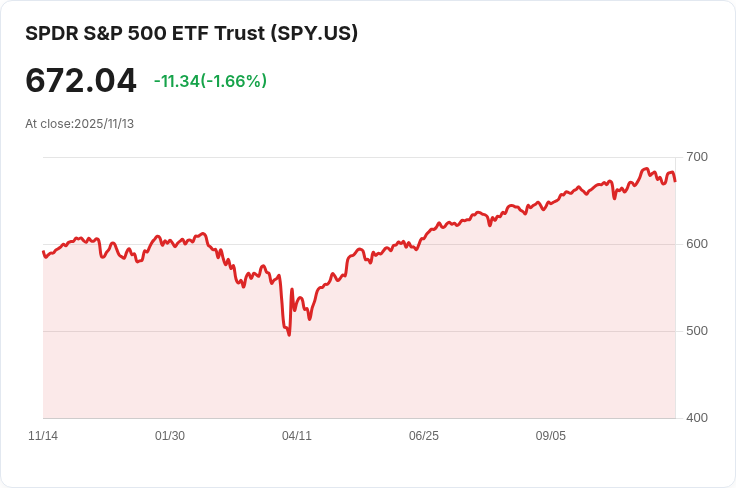The width and height of the screenshot is (736, 488).
Task: Select the 11/14 date on the x-axis
Action: point(43,436)
